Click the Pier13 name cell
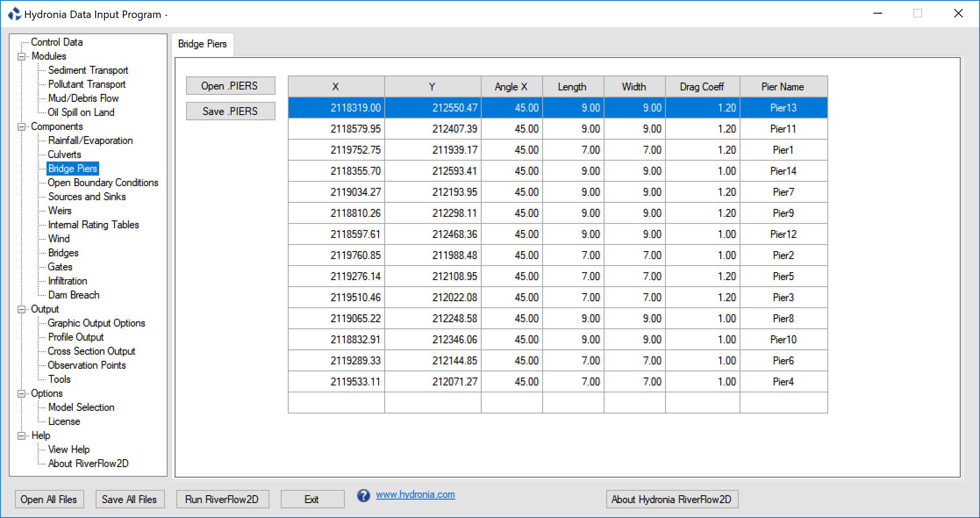 click(784, 108)
